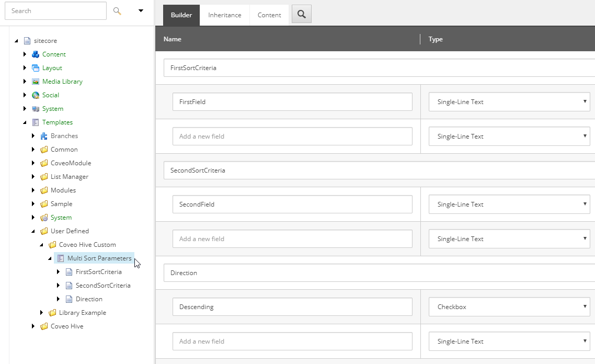
Task: Click the Content globe icon
Action: [35, 54]
